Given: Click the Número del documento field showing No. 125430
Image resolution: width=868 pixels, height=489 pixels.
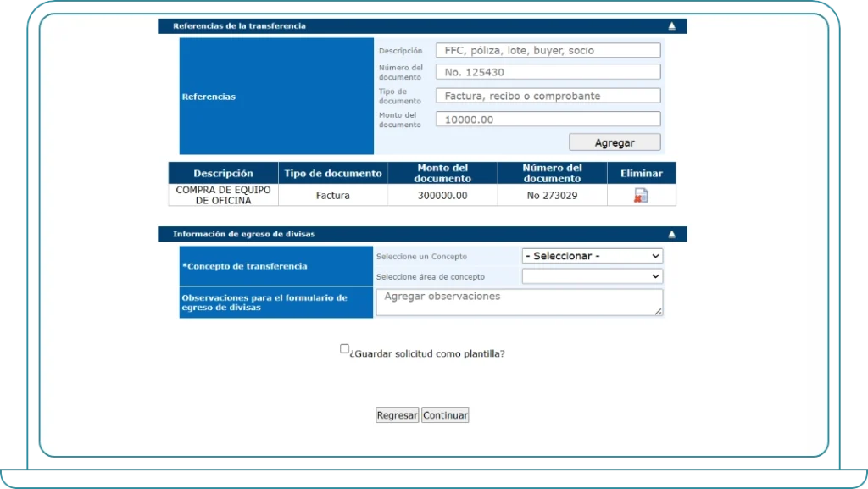Looking at the screenshot, I should [547, 71].
